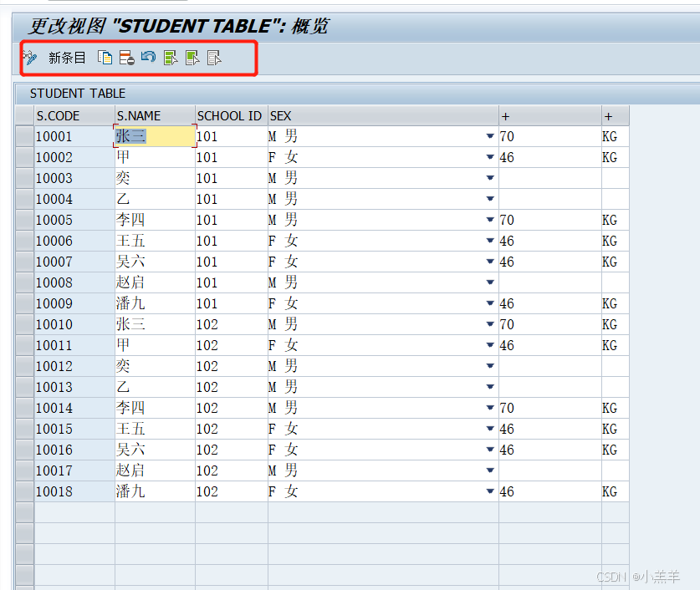Viewport: 700px width, 590px height.
Task: Open the SEX dropdown for row 10002
Action: 490,157
